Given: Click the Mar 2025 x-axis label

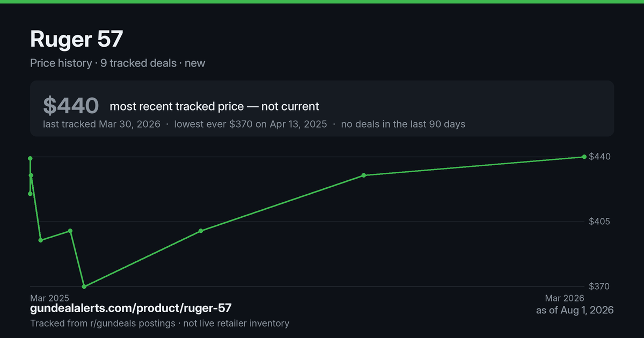Looking at the screenshot, I should (49, 298).
